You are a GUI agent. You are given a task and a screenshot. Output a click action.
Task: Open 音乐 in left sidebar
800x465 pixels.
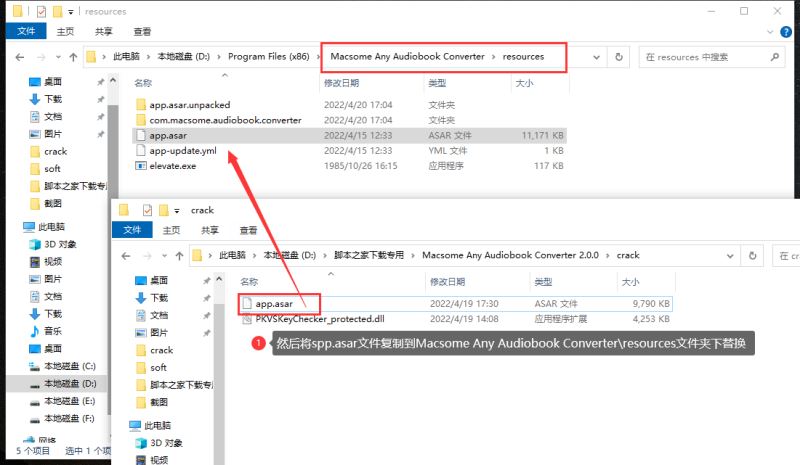[x=53, y=331]
